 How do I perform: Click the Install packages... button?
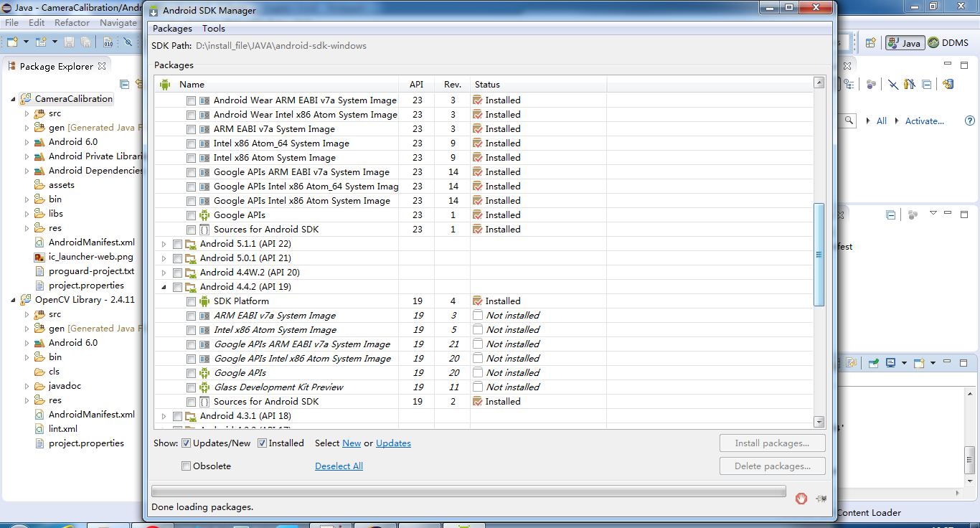click(x=772, y=443)
